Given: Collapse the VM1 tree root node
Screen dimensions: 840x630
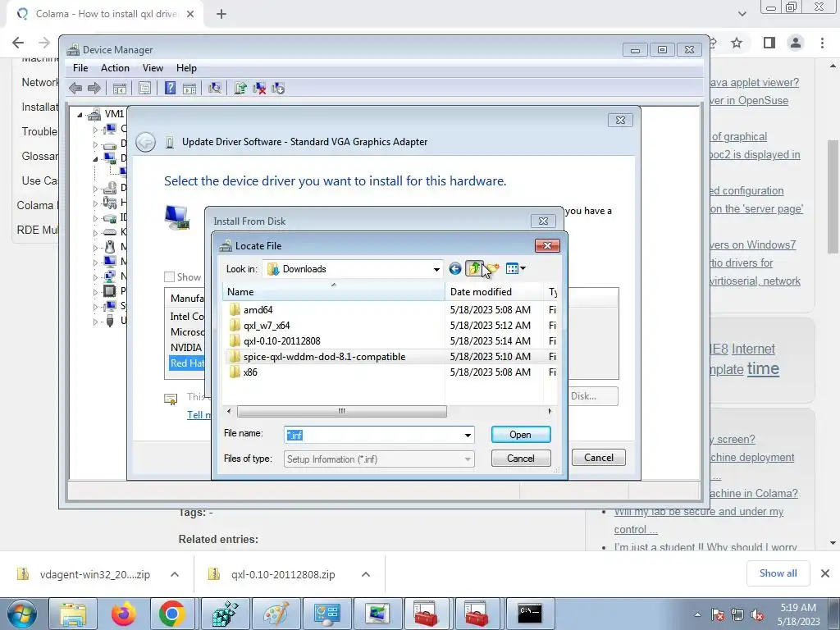Looking at the screenshot, I should point(80,114).
